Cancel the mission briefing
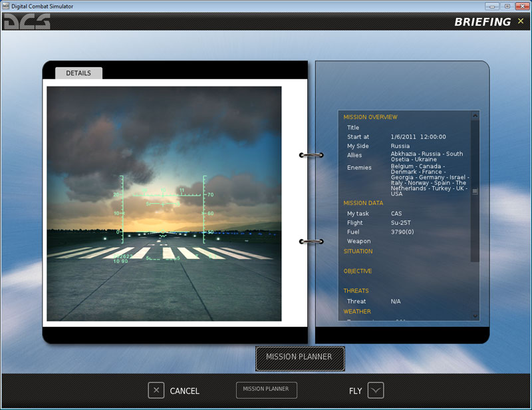Screen dimensions: 532x410 point(174,390)
